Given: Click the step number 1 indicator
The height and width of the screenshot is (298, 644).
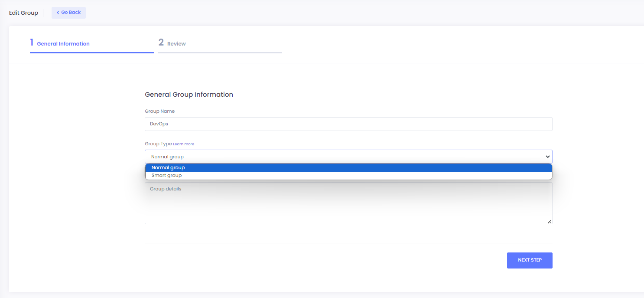Looking at the screenshot, I should click(x=32, y=43).
